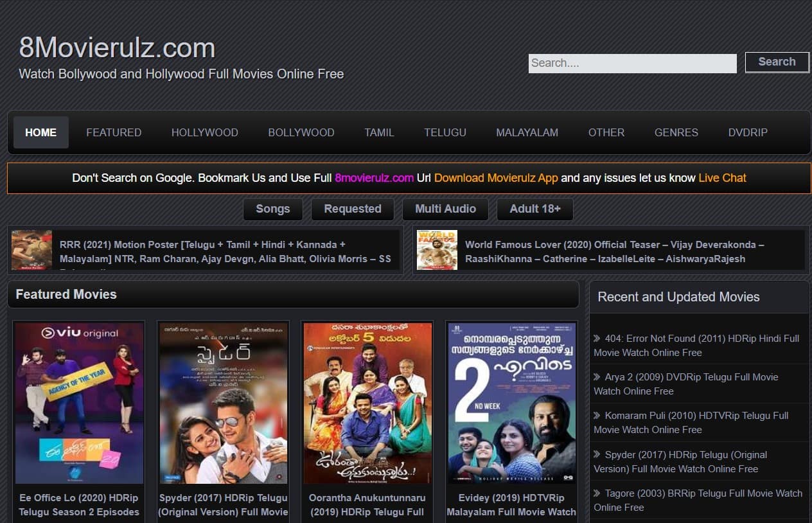Image resolution: width=812 pixels, height=523 pixels.
Task: Click the Watch Bollywood and Hollywood tagline
Action: 181,74
